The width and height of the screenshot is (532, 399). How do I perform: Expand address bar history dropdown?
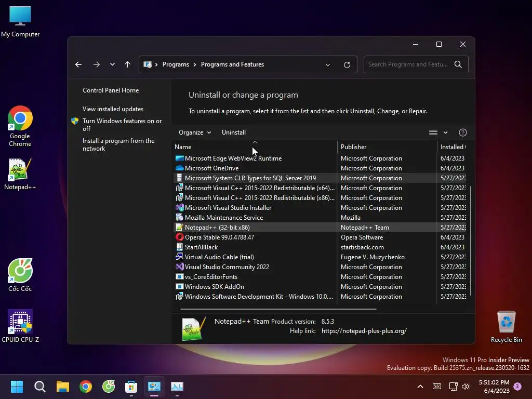328,65
